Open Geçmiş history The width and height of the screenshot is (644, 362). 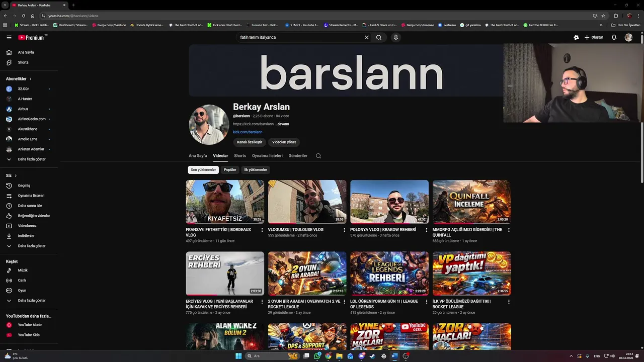coord(29,186)
